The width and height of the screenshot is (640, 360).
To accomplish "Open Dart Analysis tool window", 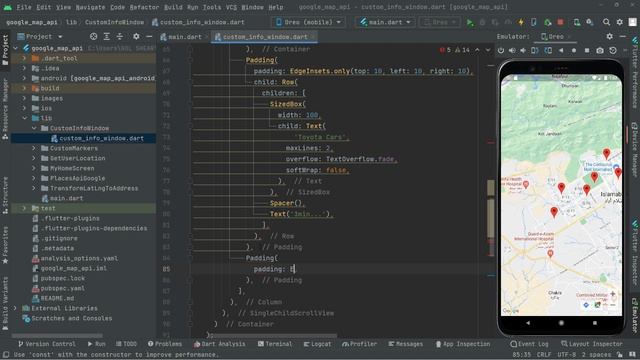I will pyautogui.click(x=220, y=344).
